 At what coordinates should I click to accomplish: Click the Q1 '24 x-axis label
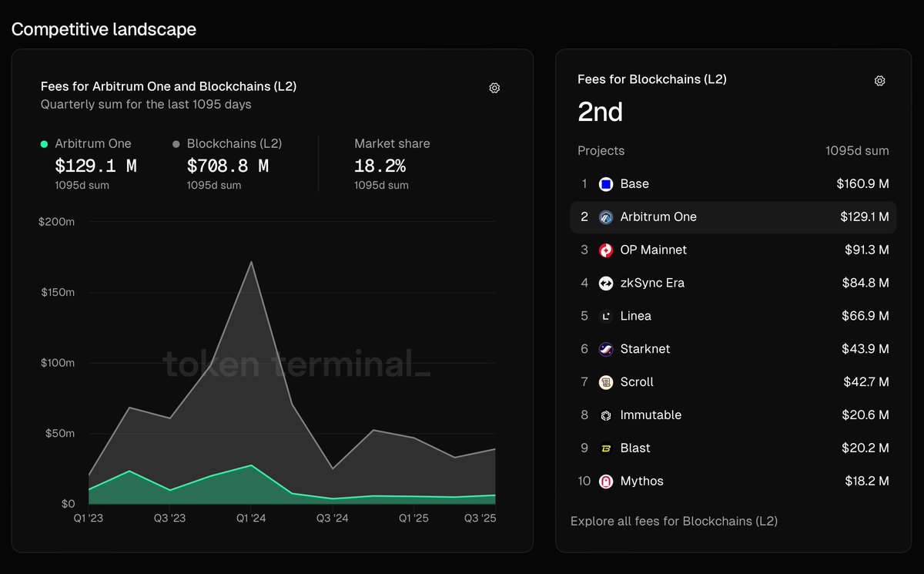[x=250, y=519]
